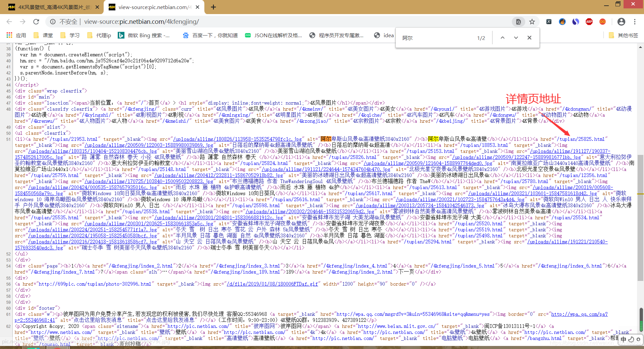Screen dimensions: 644x349
Task: Click inside the find bar search field
Action: click(x=436, y=38)
